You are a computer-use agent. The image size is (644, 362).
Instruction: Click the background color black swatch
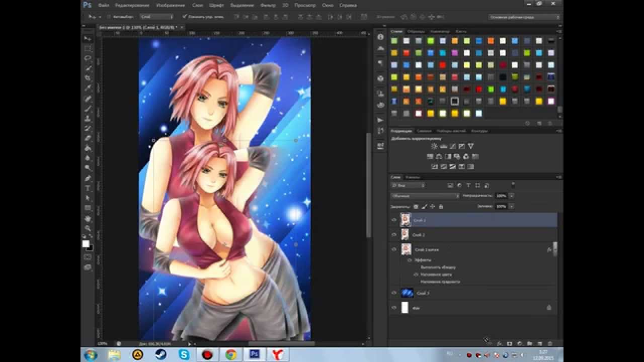(x=90, y=248)
